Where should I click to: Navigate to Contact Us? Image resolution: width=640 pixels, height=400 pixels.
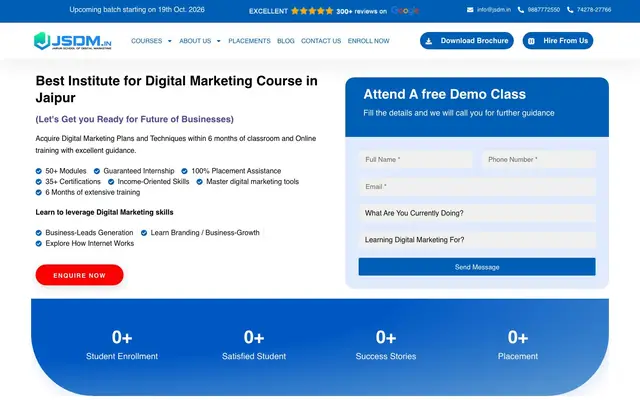pyautogui.click(x=321, y=41)
